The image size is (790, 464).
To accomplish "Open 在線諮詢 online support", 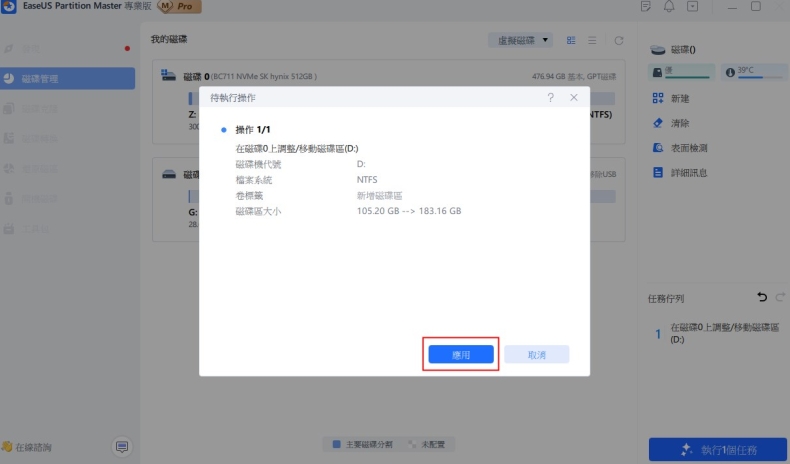I will click(27, 447).
